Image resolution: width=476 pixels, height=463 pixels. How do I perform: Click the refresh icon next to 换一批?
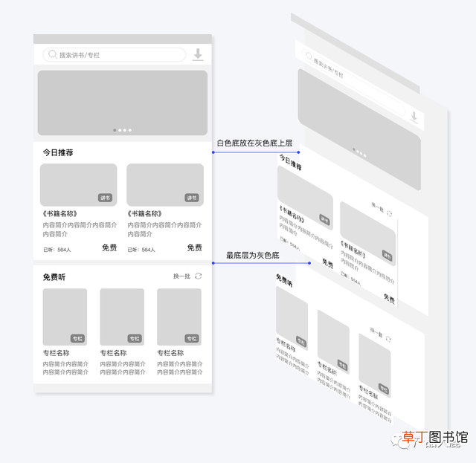coord(199,276)
